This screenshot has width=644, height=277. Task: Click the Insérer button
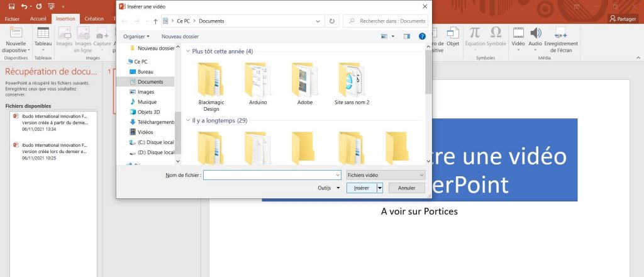[362, 188]
